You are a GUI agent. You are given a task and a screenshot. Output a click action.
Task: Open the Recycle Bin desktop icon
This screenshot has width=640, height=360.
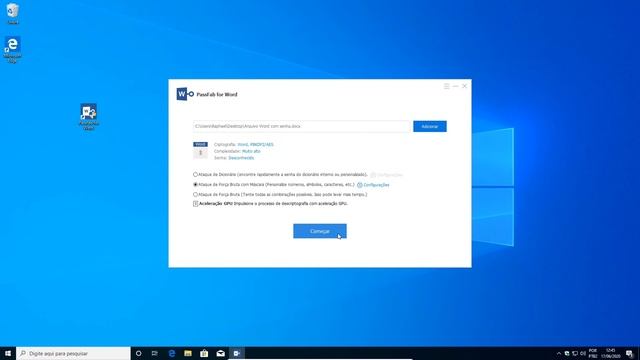point(13,13)
